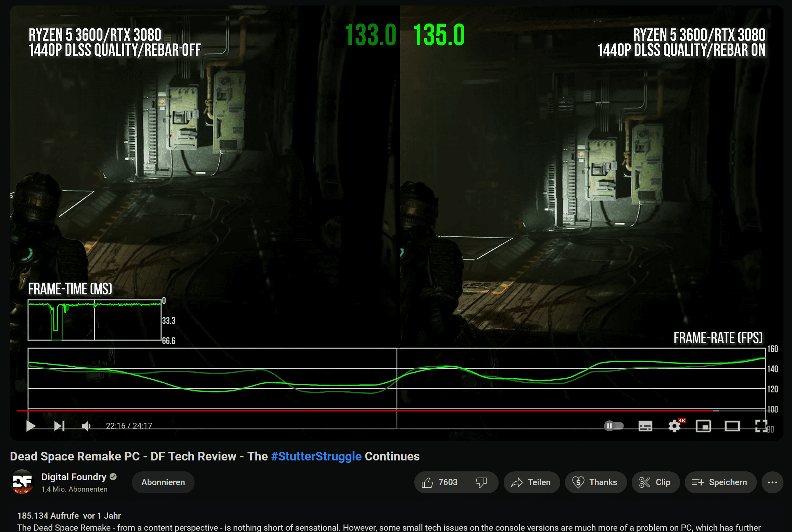This screenshot has height=532, width=792.
Task: Turn on subtitles/captions
Action: tap(645, 426)
